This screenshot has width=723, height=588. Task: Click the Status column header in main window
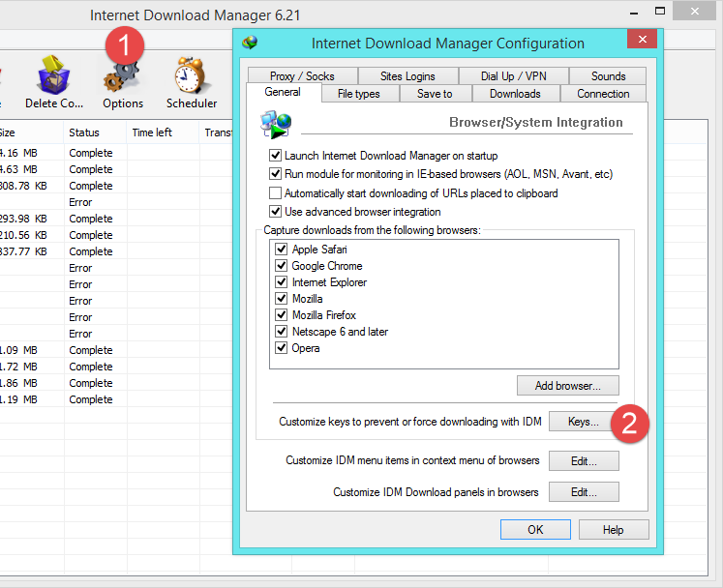tap(95, 132)
